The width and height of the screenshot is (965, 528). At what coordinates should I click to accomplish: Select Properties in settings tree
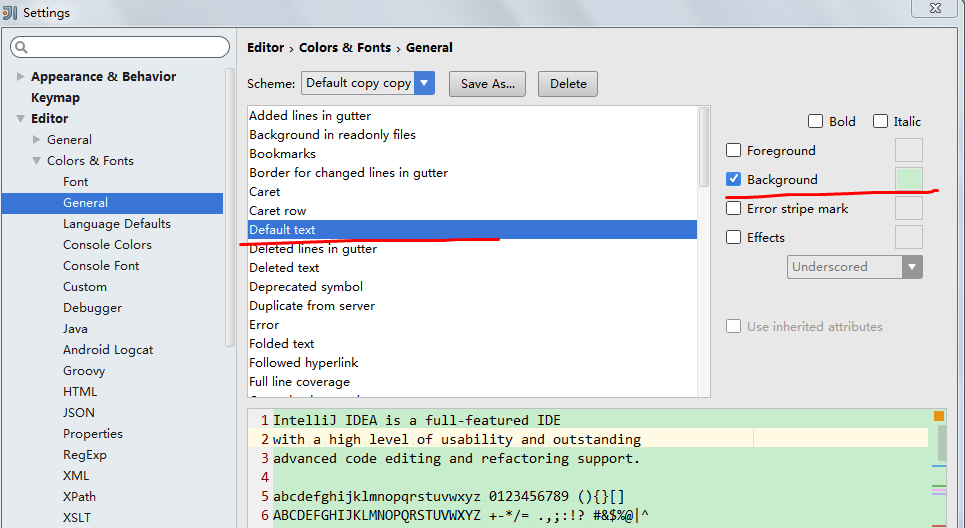click(92, 433)
